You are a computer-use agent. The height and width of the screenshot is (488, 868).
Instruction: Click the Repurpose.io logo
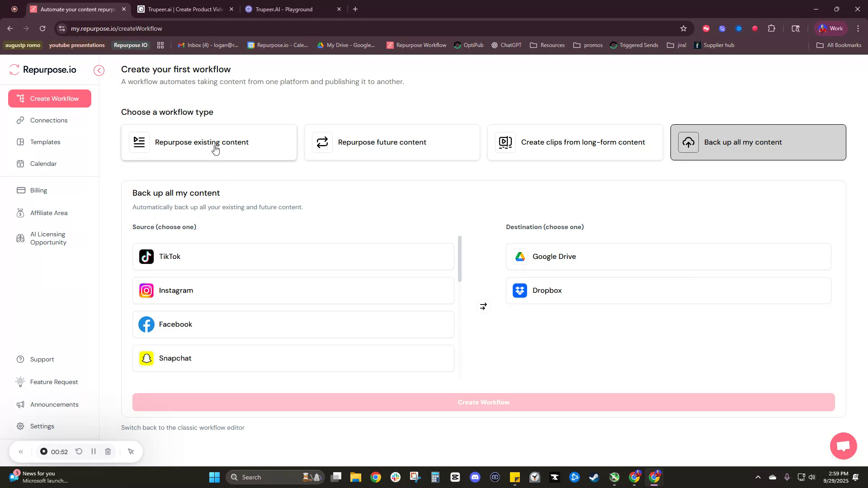pyautogui.click(x=43, y=70)
